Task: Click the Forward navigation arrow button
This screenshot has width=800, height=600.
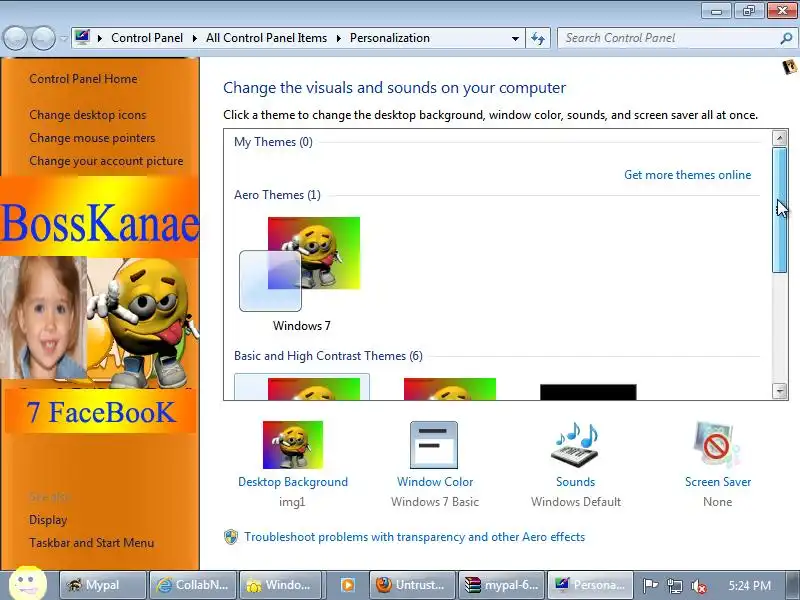Action: click(43, 38)
